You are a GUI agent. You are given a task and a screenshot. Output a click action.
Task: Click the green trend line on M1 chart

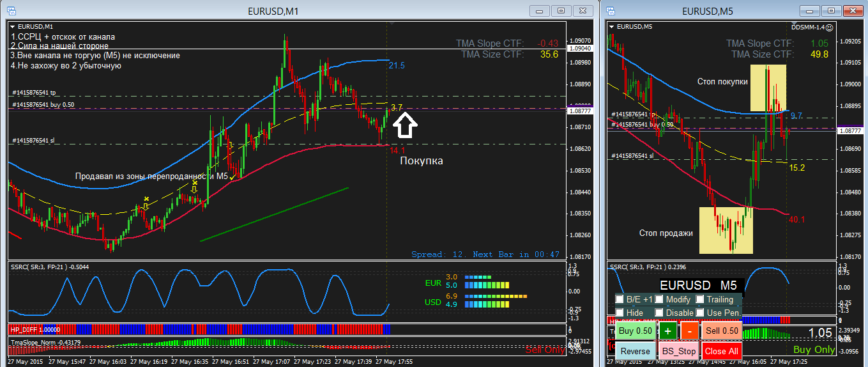click(275, 214)
